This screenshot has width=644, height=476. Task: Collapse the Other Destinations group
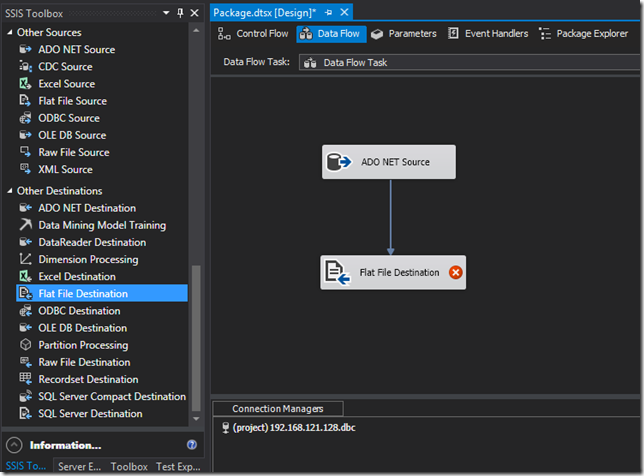10,191
